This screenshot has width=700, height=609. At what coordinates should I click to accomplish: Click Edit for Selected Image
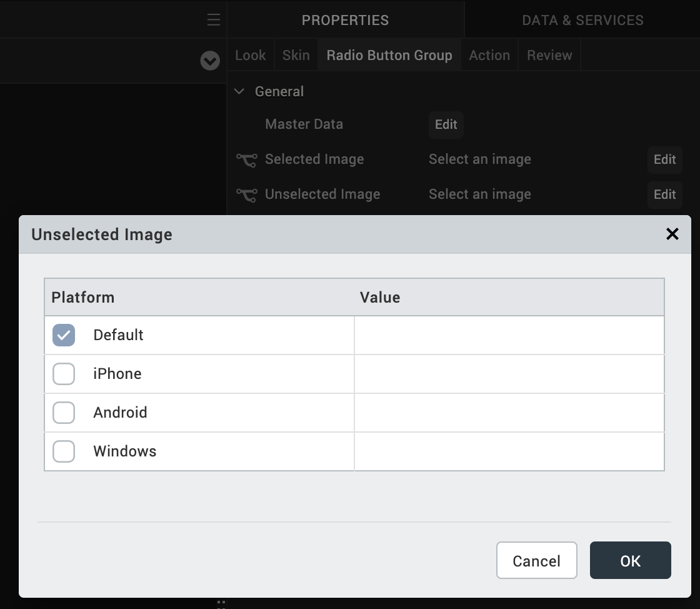(664, 159)
